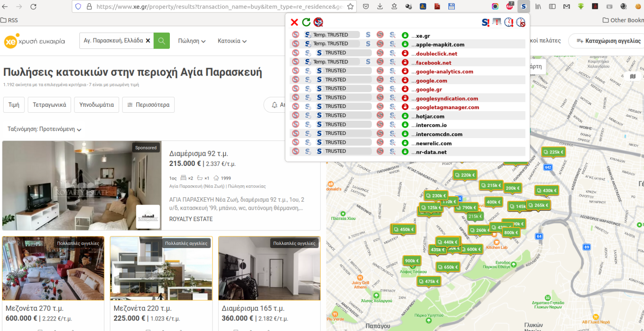The image size is (644, 331).
Task: Click the tracking protection shield icon
Action: coord(78,6)
